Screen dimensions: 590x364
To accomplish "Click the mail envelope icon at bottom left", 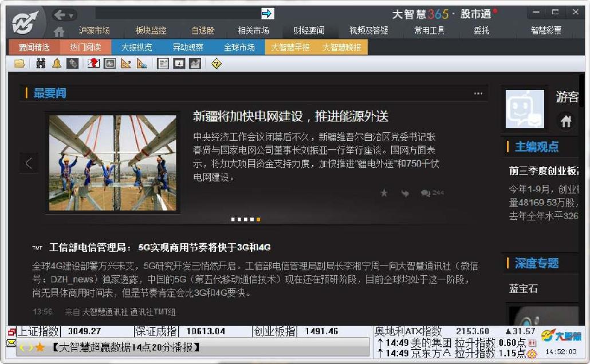I will pos(11,343).
